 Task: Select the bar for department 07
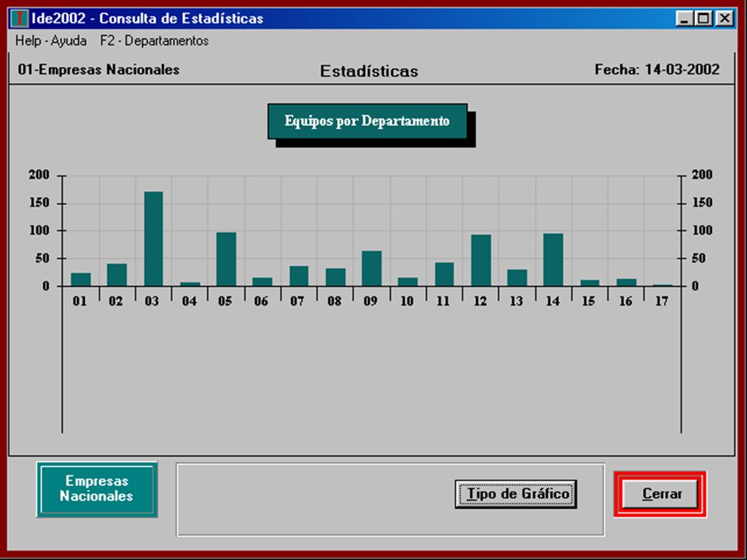coord(299,275)
